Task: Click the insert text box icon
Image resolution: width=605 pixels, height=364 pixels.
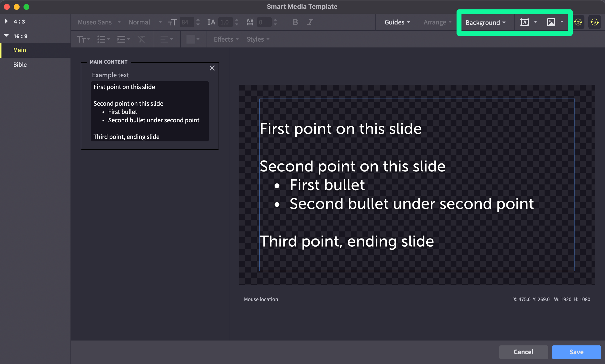Action: (524, 22)
